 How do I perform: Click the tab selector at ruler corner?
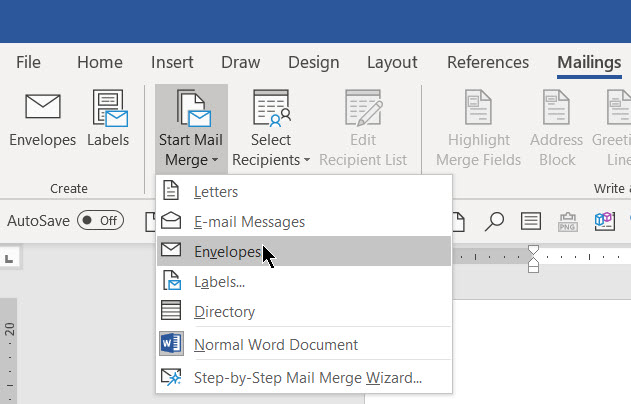pyautogui.click(x=9, y=258)
